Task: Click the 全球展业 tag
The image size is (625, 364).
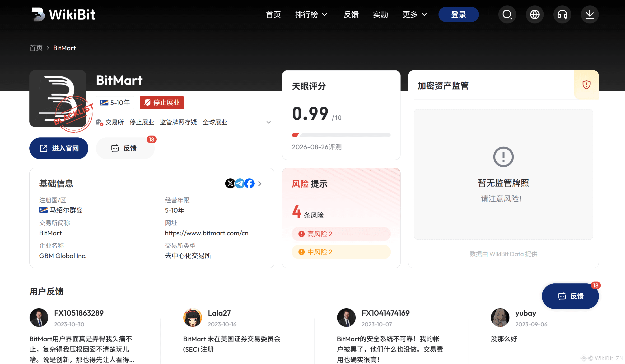Action: click(215, 122)
